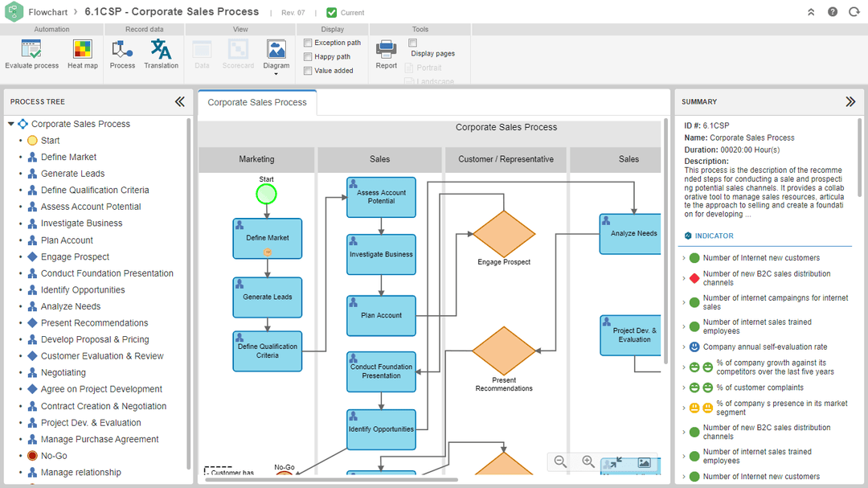Viewport: 868px width, 488px height.
Task: Toggle the Value added checkbox
Action: pyautogui.click(x=308, y=71)
